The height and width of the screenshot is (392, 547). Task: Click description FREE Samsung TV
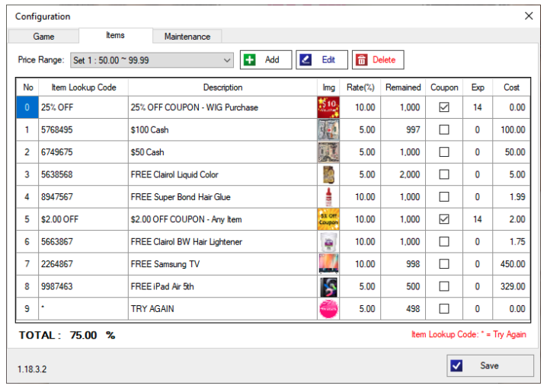[x=165, y=264]
